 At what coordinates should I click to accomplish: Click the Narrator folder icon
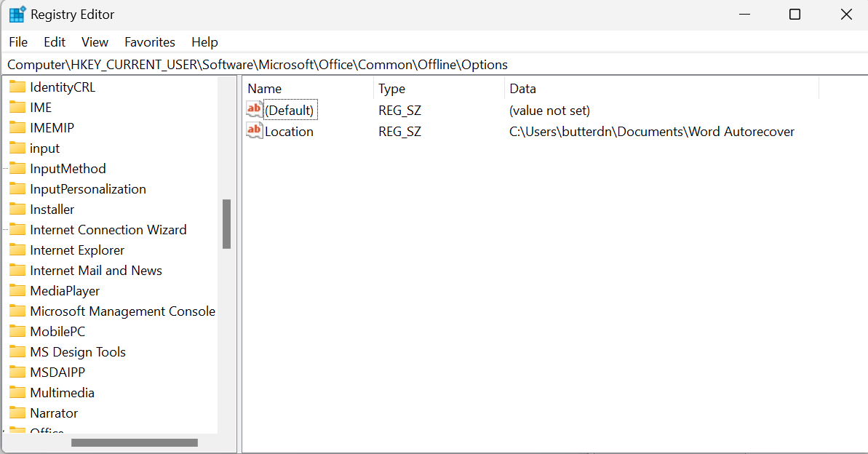(x=17, y=413)
